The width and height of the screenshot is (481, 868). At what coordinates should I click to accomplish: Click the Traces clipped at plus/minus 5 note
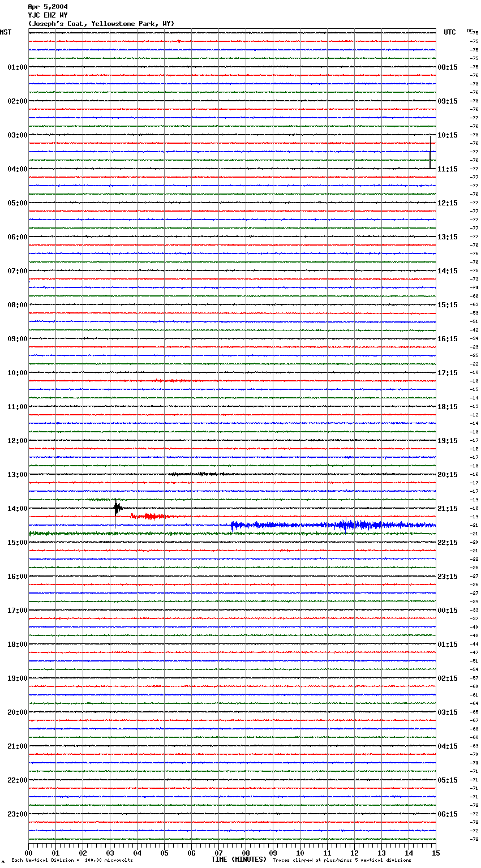(342, 860)
